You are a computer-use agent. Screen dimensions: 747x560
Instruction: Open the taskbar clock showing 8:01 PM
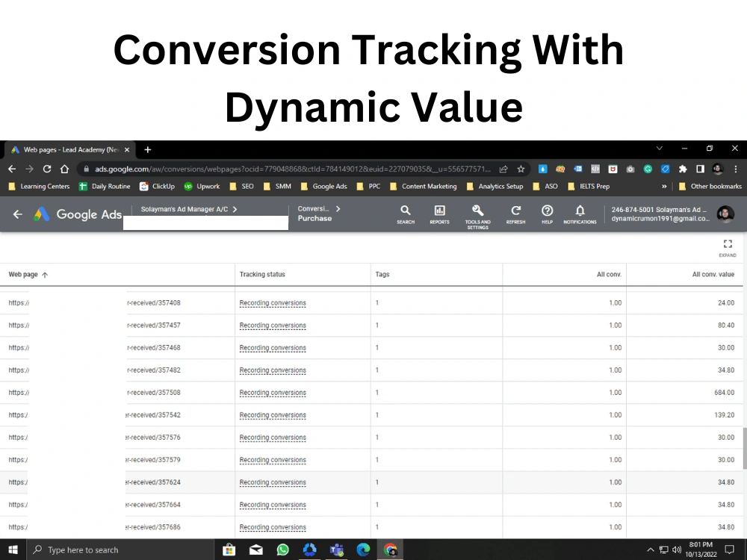[701, 550]
